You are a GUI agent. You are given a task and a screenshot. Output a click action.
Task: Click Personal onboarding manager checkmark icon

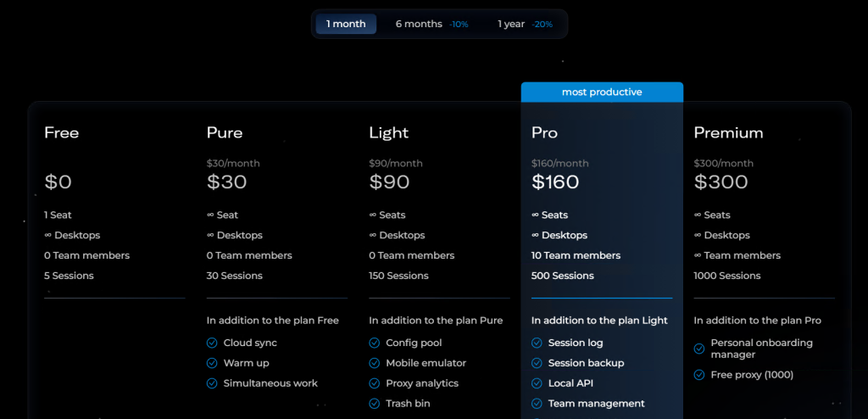click(699, 349)
